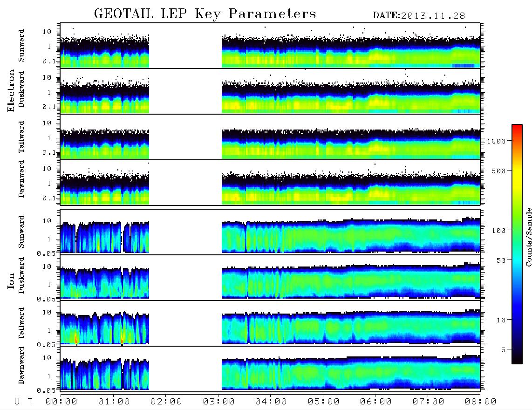Click the U T time axis label
This screenshot has height=410, width=532.
tap(23, 402)
